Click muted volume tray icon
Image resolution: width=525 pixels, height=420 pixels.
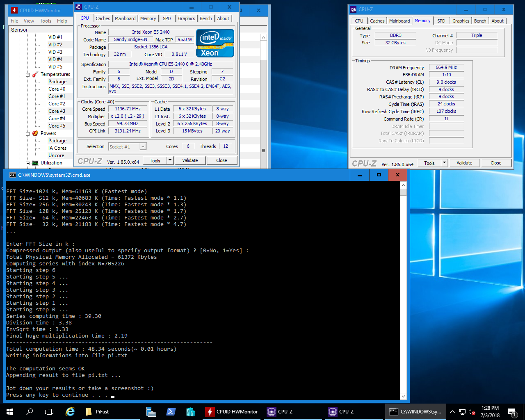(472, 411)
